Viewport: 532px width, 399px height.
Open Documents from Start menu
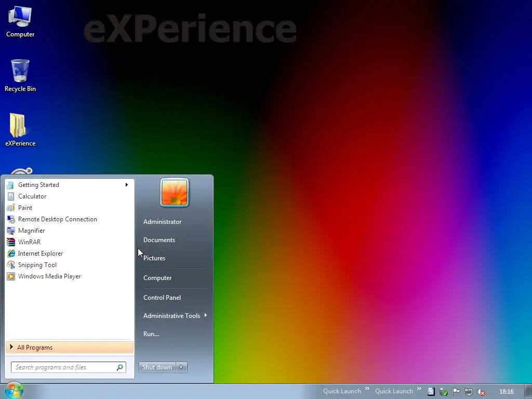pyautogui.click(x=159, y=240)
